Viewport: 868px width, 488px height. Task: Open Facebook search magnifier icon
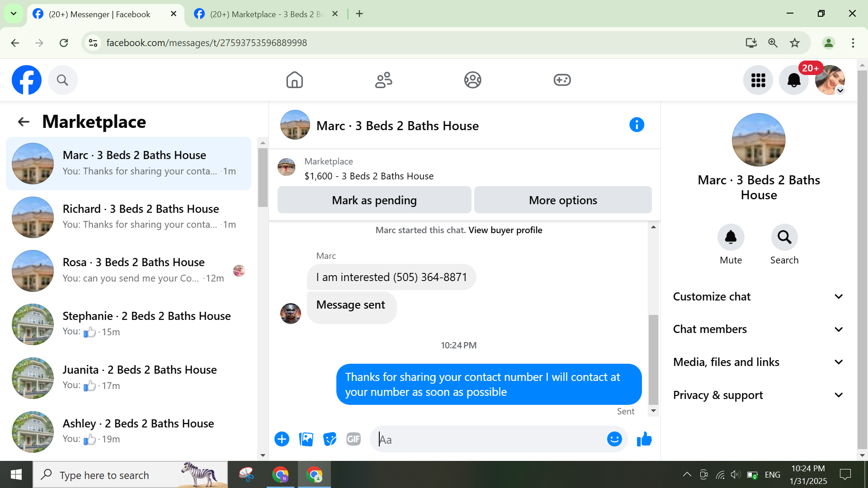click(x=62, y=80)
